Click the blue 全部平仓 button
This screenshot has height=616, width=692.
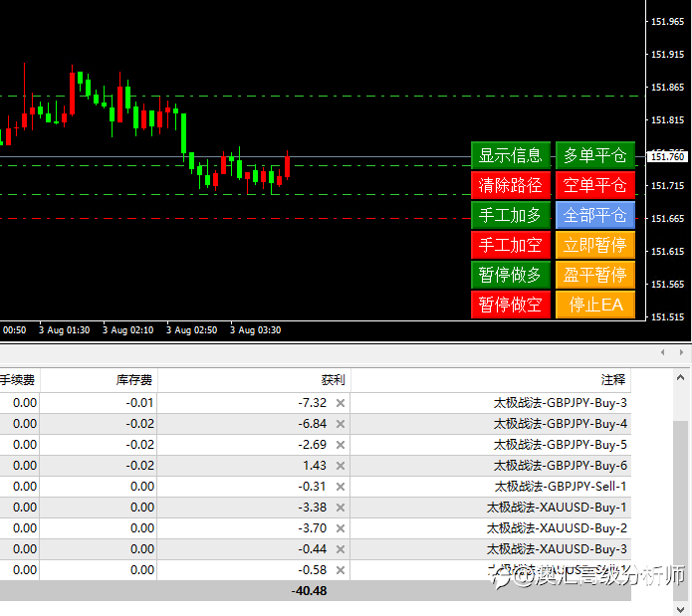(x=594, y=215)
